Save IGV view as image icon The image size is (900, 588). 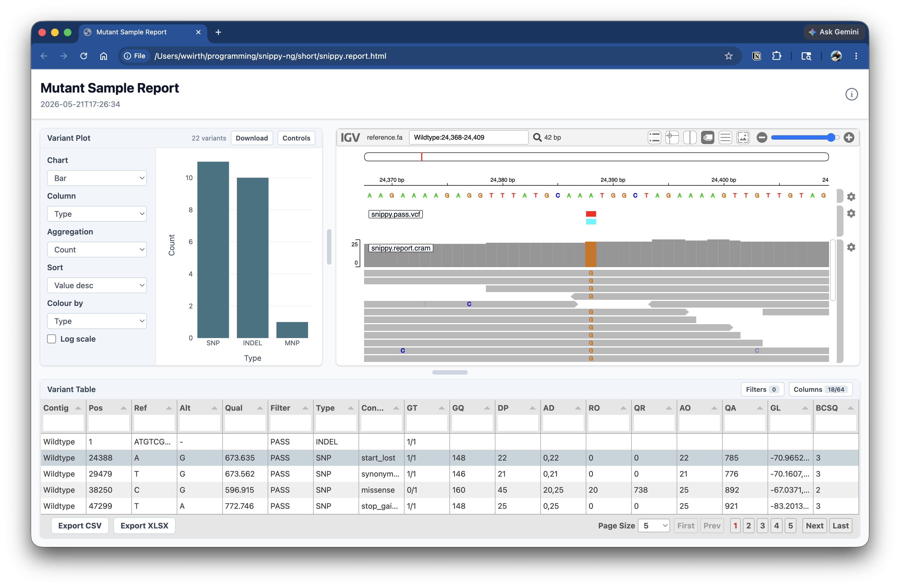point(743,138)
